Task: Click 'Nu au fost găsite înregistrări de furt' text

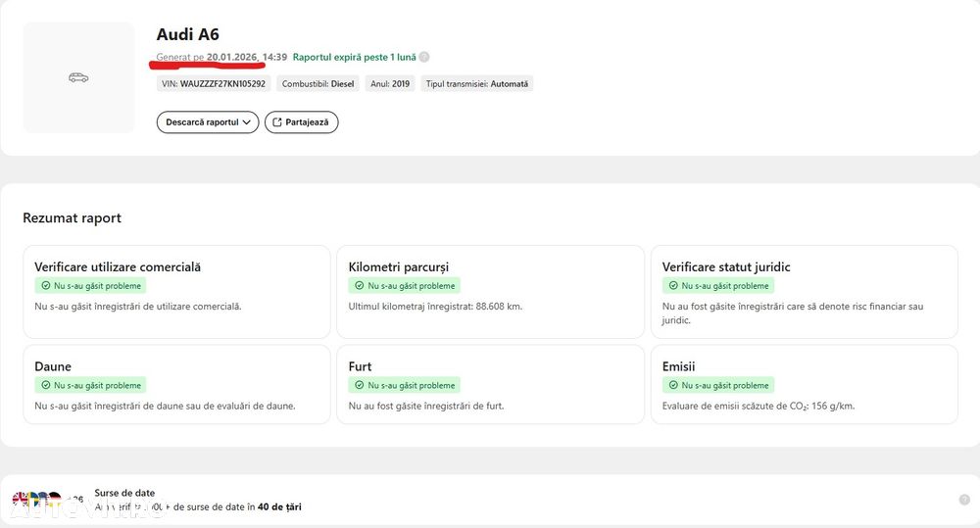Action: [426, 407]
